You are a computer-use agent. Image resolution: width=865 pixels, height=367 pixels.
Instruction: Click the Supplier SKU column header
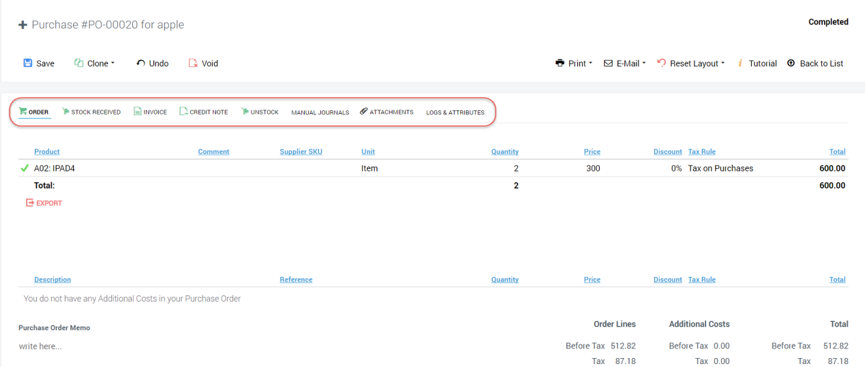point(301,152)
